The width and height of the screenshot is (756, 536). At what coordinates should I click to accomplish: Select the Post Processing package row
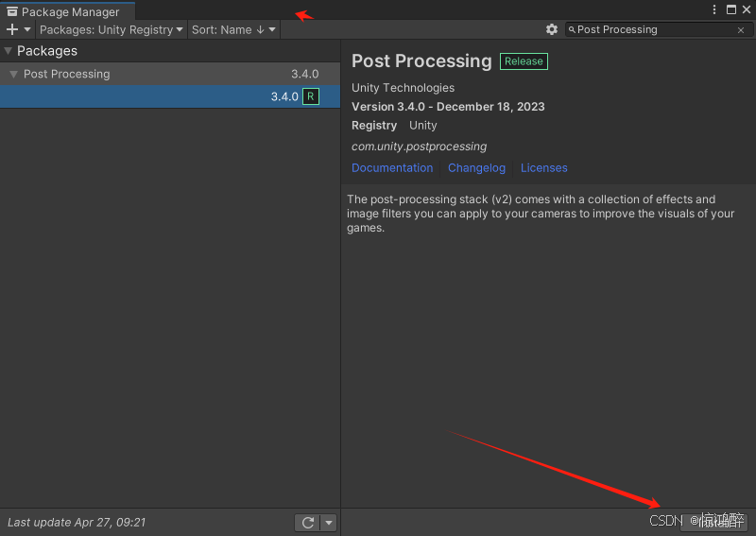(170, 74)
